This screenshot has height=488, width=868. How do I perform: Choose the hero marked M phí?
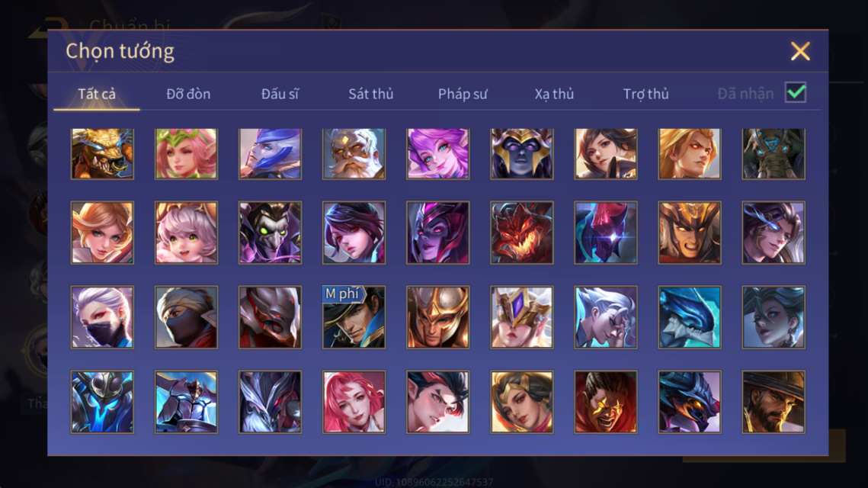pos(354,317)
